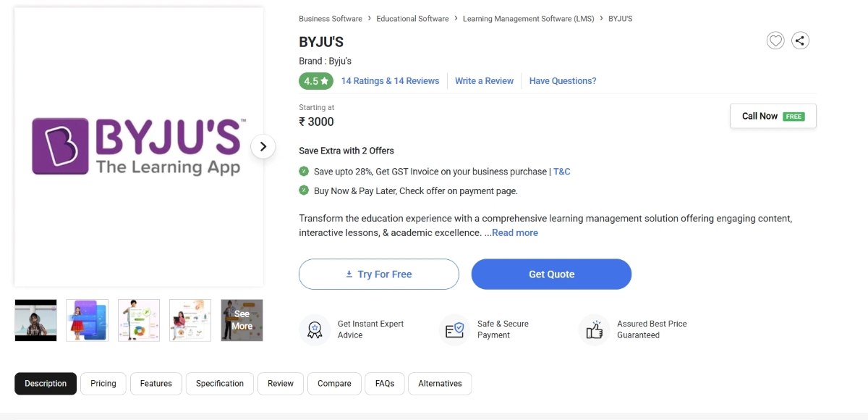
Task: Click the share icon
Action: tap(800, 41)
